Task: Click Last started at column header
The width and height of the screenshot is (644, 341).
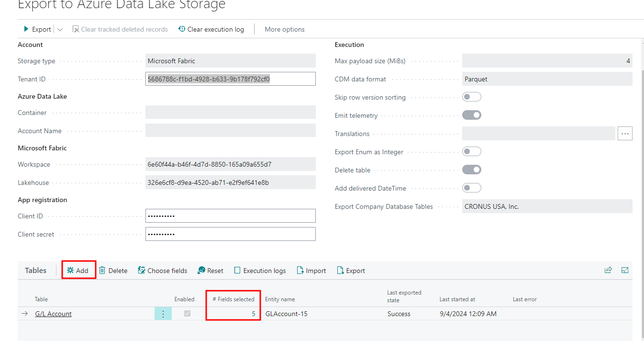Action: (x=457, y=299)
